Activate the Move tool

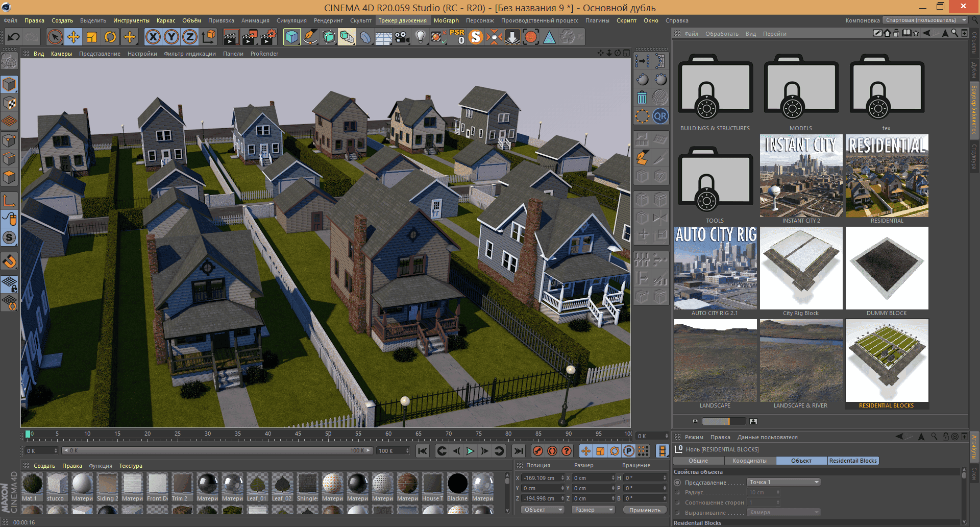click(73, 37)
